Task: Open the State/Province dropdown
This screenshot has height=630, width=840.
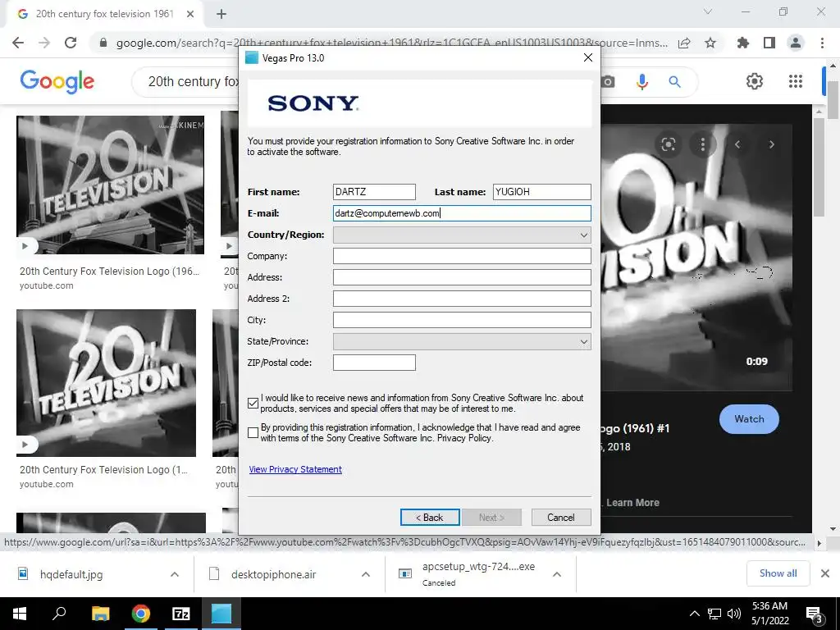Action: [x=462, y=341]
